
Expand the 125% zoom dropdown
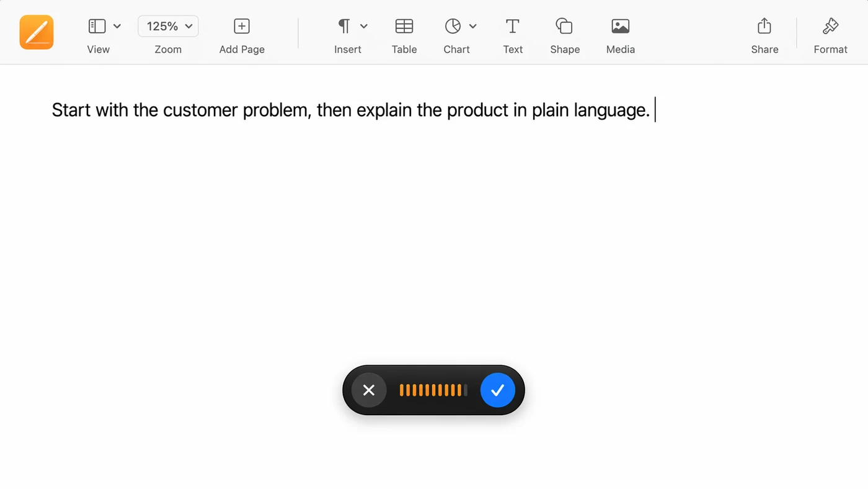click(x=167, y=26)
